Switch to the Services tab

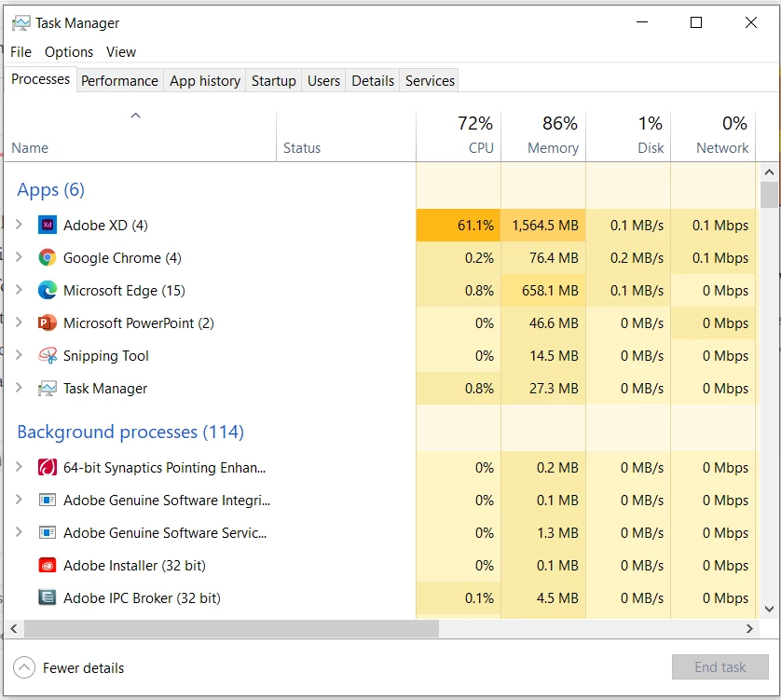click(x=430, y=81)
